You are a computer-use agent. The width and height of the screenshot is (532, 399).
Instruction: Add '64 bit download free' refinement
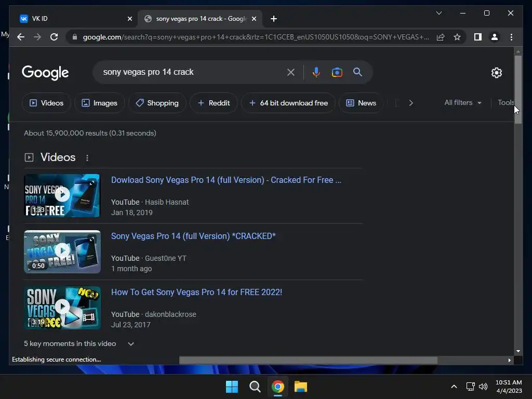(288, 103)
